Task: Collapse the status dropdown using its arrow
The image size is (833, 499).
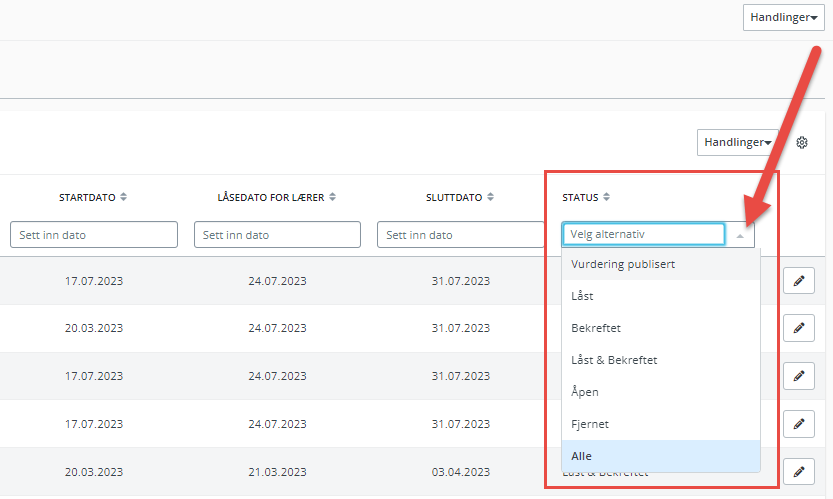Action: [x=740, y=235]
